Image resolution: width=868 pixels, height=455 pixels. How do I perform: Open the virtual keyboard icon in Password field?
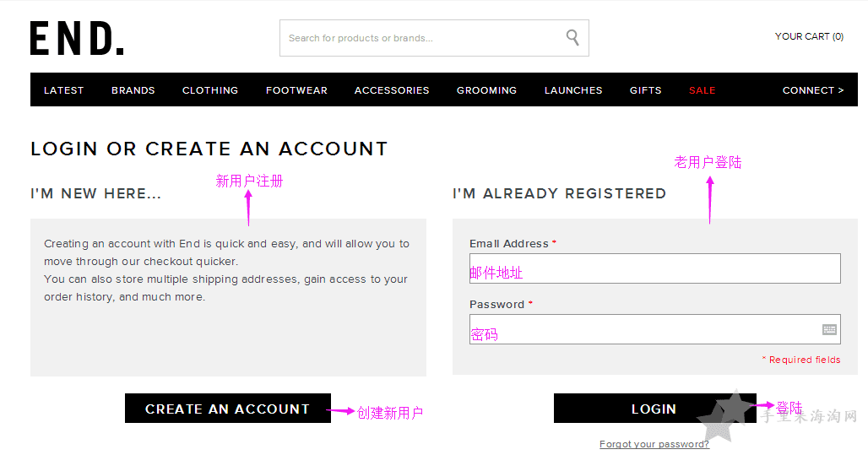(x=829, y=330)
